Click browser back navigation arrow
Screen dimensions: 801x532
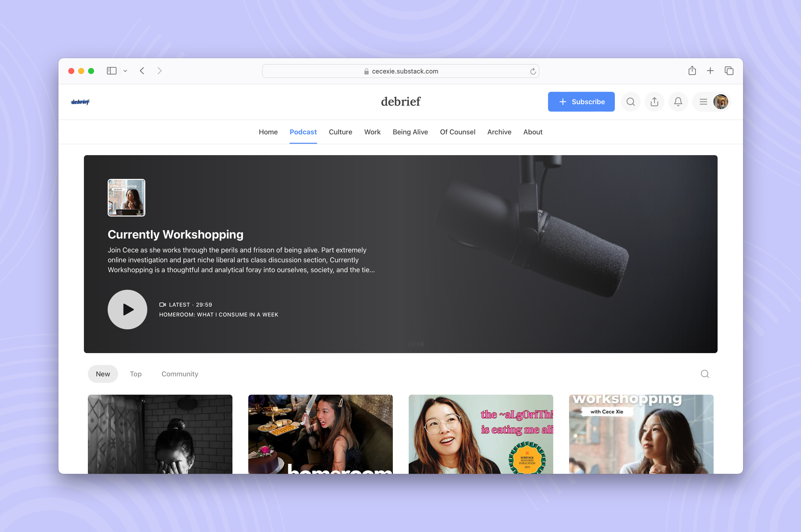pyautogui.click(x=143, y=71)
